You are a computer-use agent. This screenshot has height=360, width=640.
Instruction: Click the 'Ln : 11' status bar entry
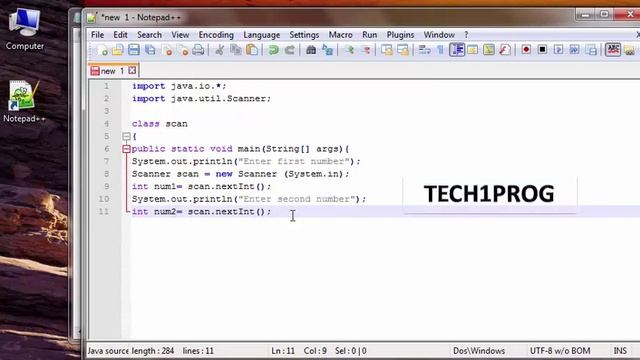pyautogui.click(x=283, y=351)
